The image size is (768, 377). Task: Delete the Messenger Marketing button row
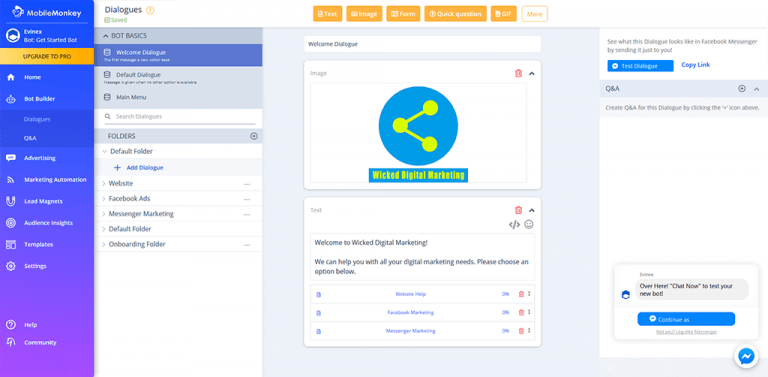521,331
